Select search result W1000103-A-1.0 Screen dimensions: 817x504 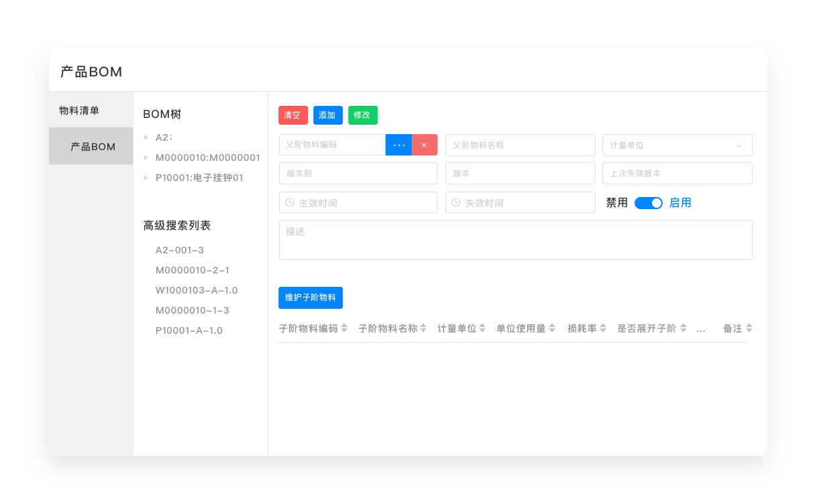pos(197,290)
